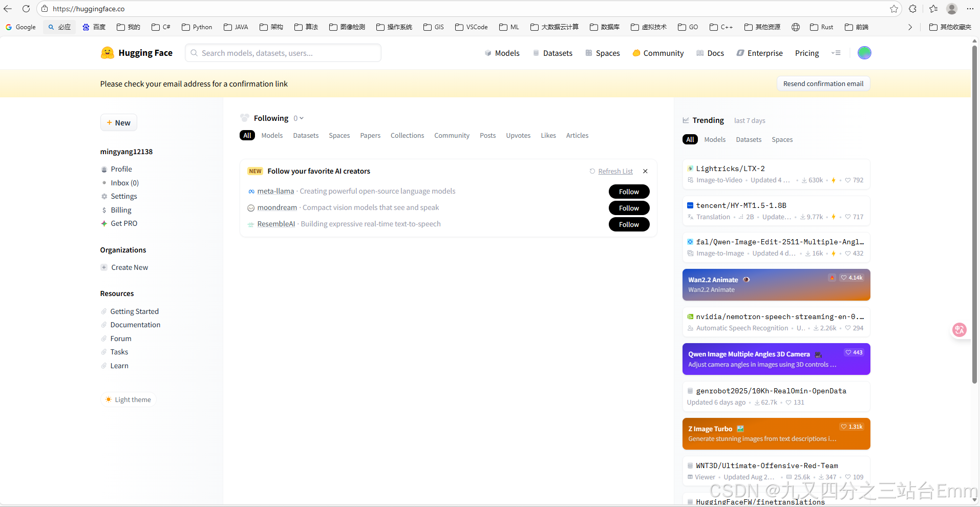Image resolution: width=980 pixels, height=507 pixels.
Task: Show more bookmarks overflow chevron
Action: [910, 27]
